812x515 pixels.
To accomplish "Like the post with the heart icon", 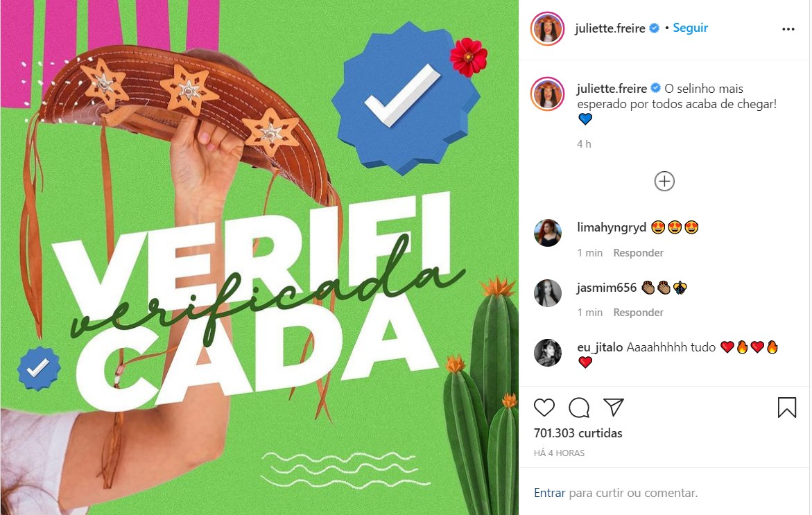I will 544,408.
